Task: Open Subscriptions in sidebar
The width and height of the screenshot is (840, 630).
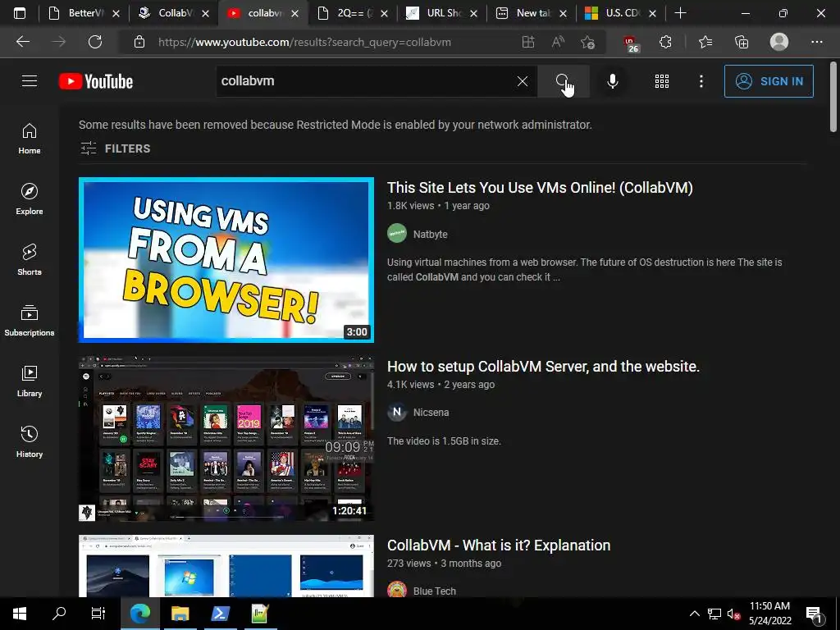Action: coord(30,321)
